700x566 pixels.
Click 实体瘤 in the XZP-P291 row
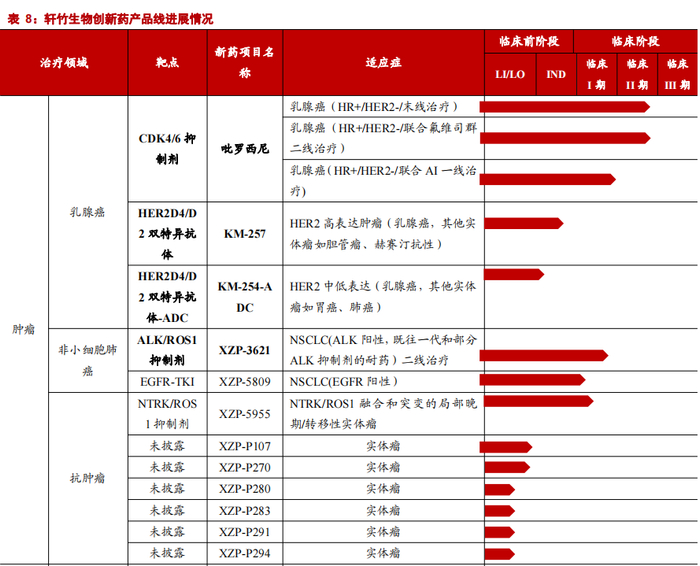(383, 532)
